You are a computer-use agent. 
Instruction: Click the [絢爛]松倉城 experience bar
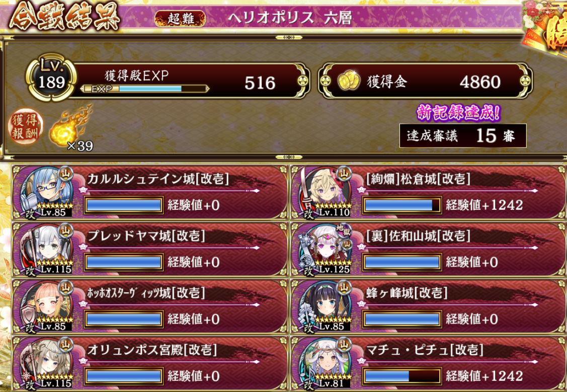pos(402,205)
